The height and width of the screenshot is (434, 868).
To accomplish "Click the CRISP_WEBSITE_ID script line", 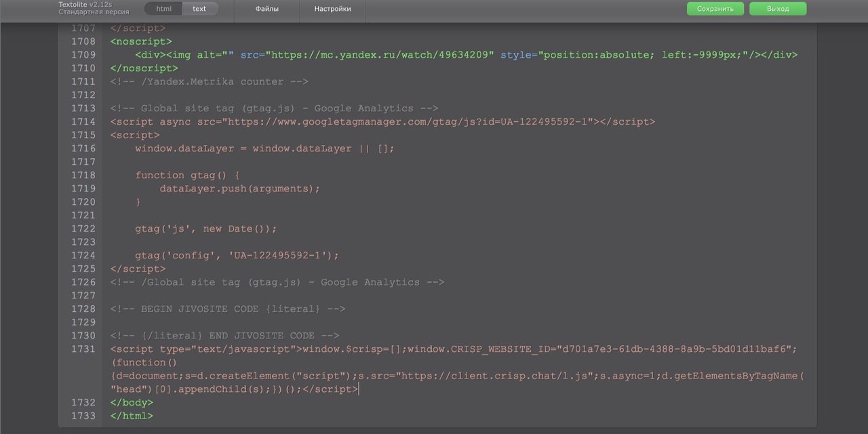I will coord(454,349).
